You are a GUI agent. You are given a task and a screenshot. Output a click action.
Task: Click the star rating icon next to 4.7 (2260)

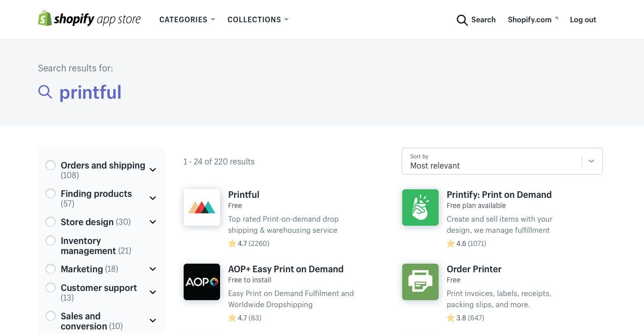(x=232, y=243)
